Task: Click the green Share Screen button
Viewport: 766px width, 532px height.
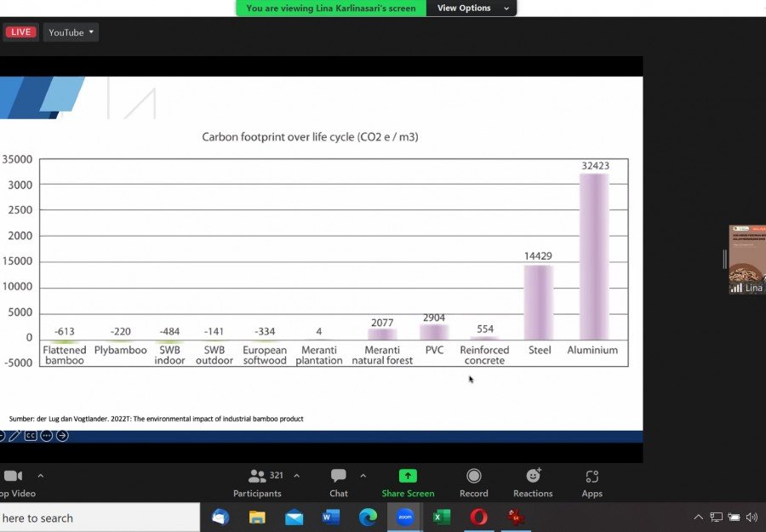Action: pos(408,483)
